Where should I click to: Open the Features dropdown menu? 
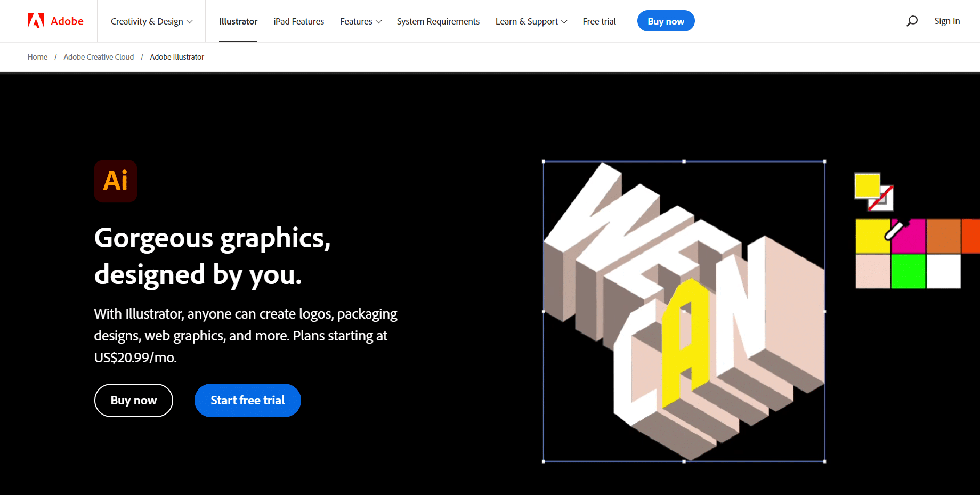click(x=361, y=21)
